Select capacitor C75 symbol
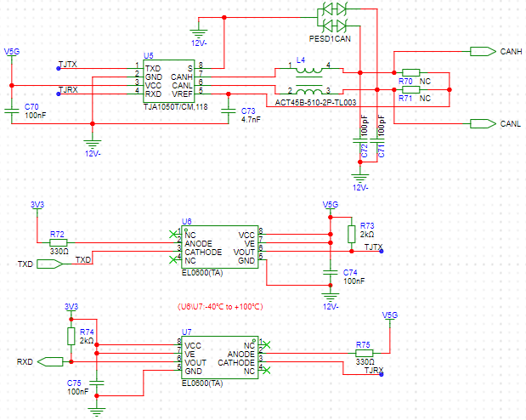This screenshot has height=420, width=526. point(97,383)
